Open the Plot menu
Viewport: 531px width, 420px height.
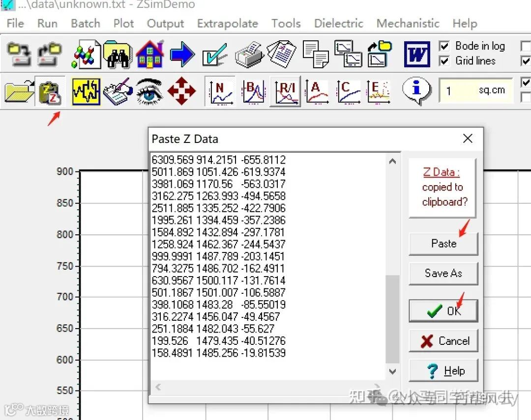coord(123,24)
